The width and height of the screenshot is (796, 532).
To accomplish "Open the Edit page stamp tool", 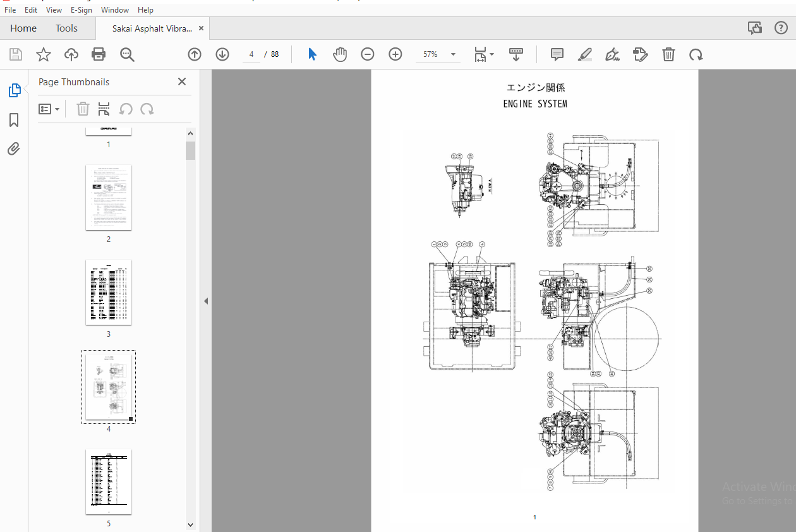I will coord(641,54).
